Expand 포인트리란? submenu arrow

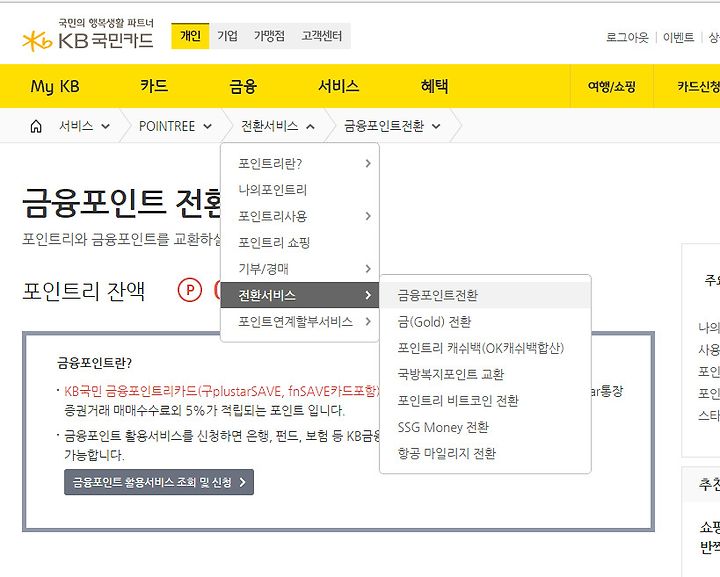point(368,163)
